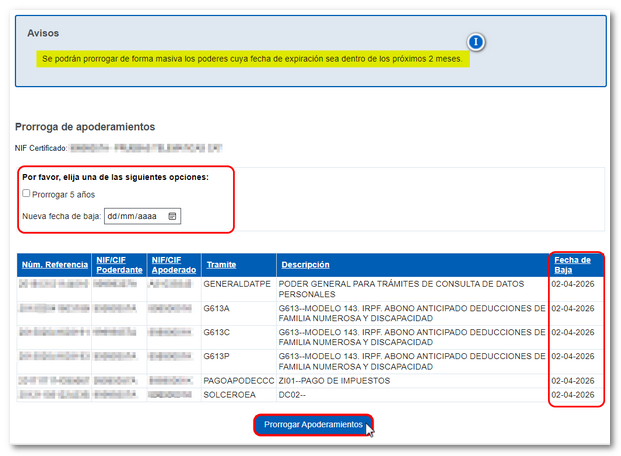The height and width of the screenshot is (456, 621).
Task: Sort by Descripción column header
Action: coord(305,265)
